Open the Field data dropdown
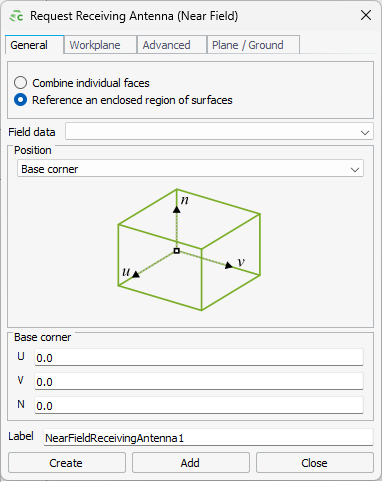Image resolution: width=382 pixels, height=482 pixels. pyautogui.click(x=219, y=131)
